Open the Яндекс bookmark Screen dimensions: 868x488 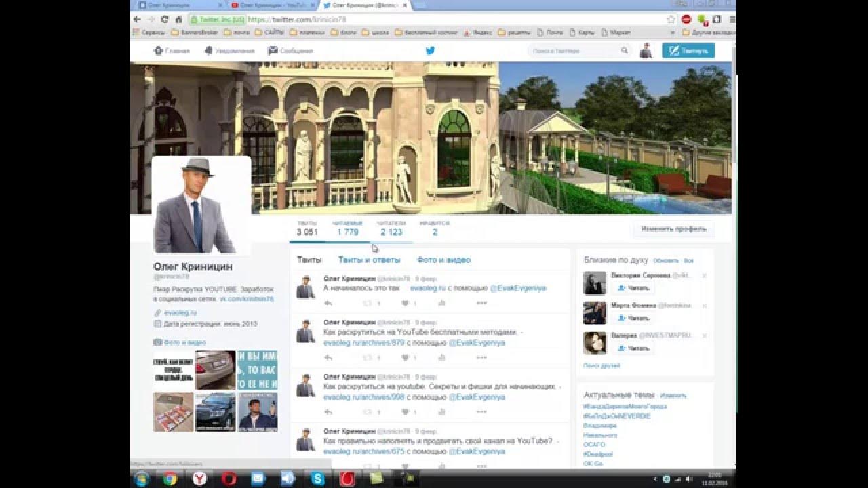coord(478,32)
